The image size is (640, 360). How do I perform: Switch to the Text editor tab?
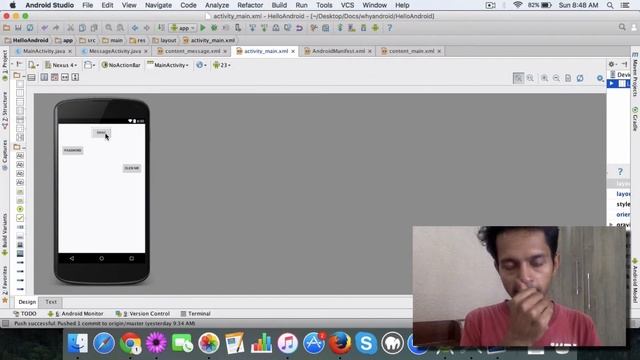pos(51,302)
